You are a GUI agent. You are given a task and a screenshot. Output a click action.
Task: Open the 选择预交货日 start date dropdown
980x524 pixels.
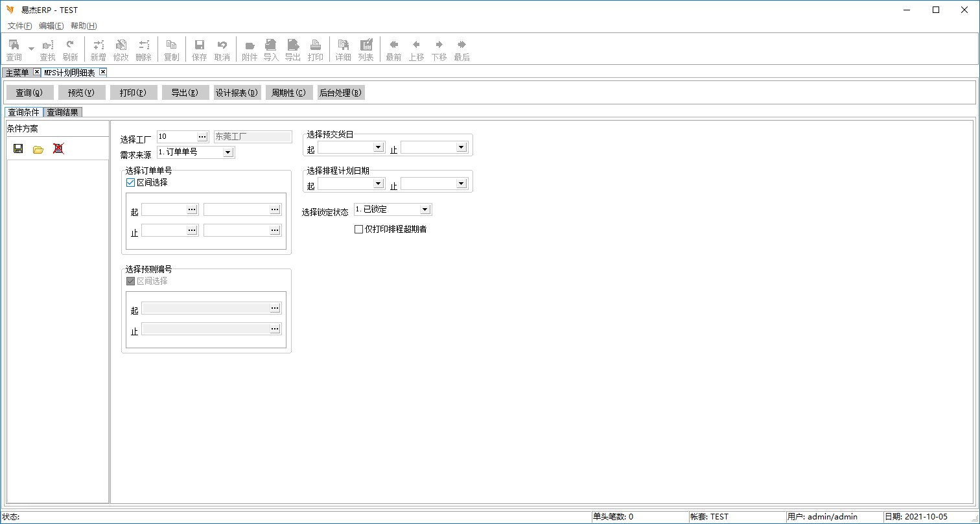click(x=379, y=147)
